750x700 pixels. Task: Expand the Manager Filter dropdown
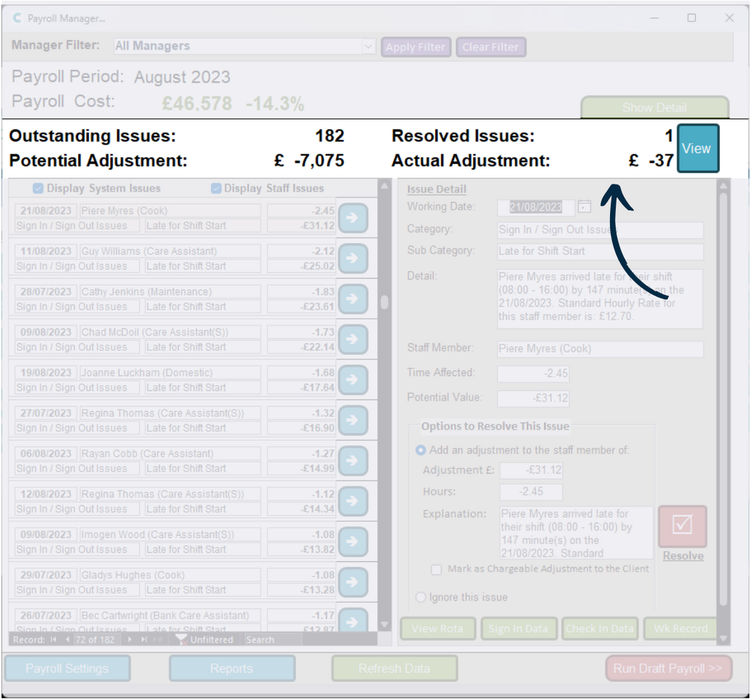click(x=368, y=46)
